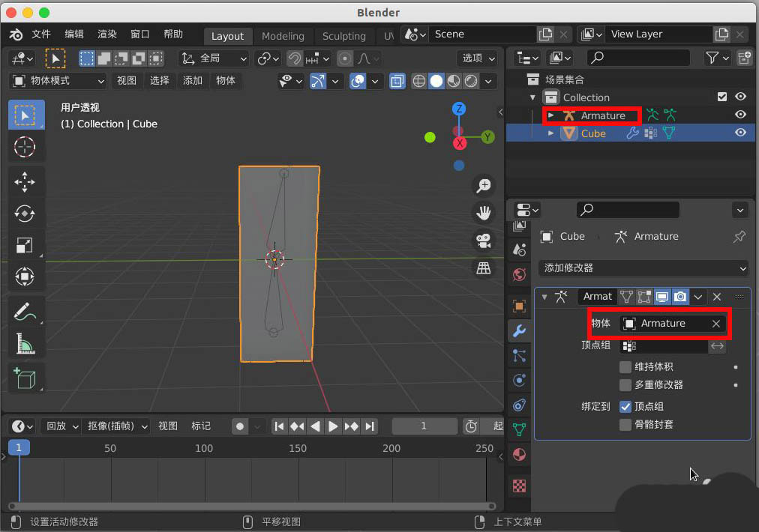
Task: Toggle modifier show in render camera button
Action: pos(679,297)
